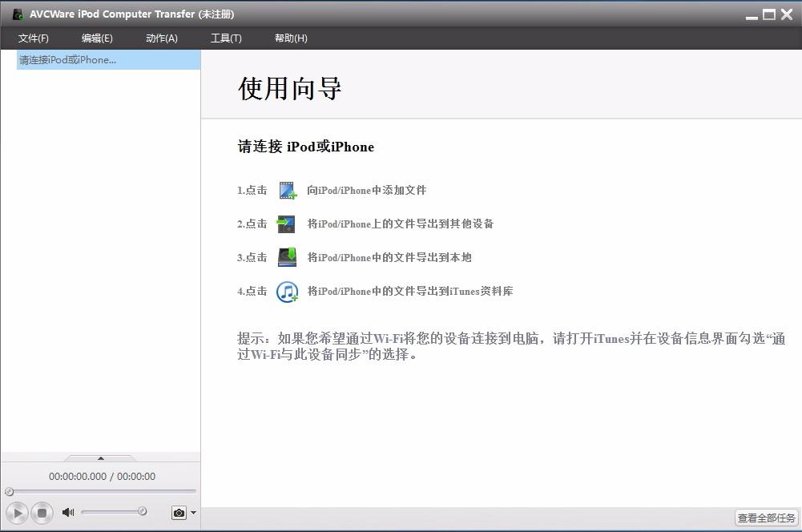This screenshot has width=802, height=532.
Task: Open the 动作(A) menu
Action: tap(162, 38)
